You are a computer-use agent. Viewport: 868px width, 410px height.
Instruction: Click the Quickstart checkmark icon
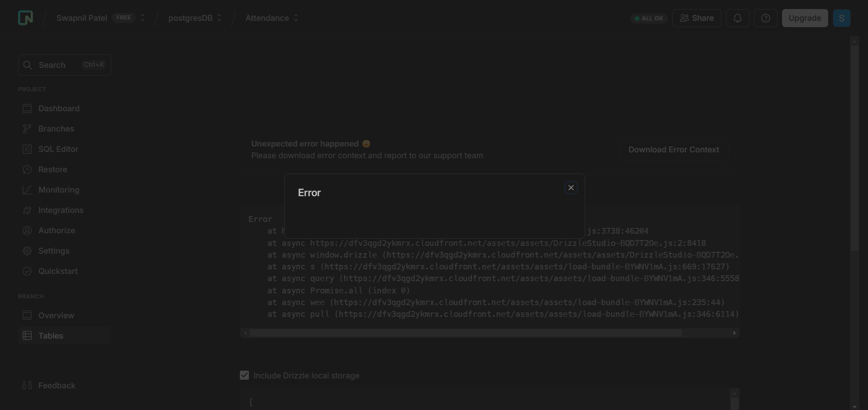pyautogui.click(x=27, y=271)
